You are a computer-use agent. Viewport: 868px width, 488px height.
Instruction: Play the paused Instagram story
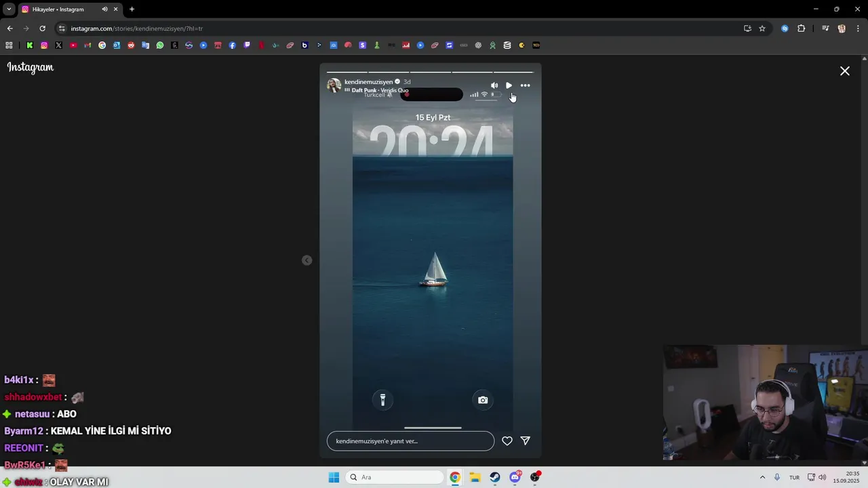(509, 85)
